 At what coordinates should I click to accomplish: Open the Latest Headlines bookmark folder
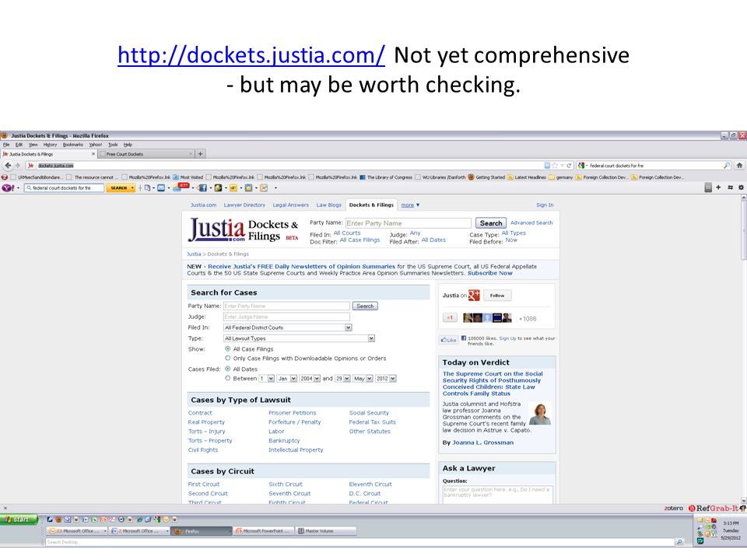pos(527,177)
